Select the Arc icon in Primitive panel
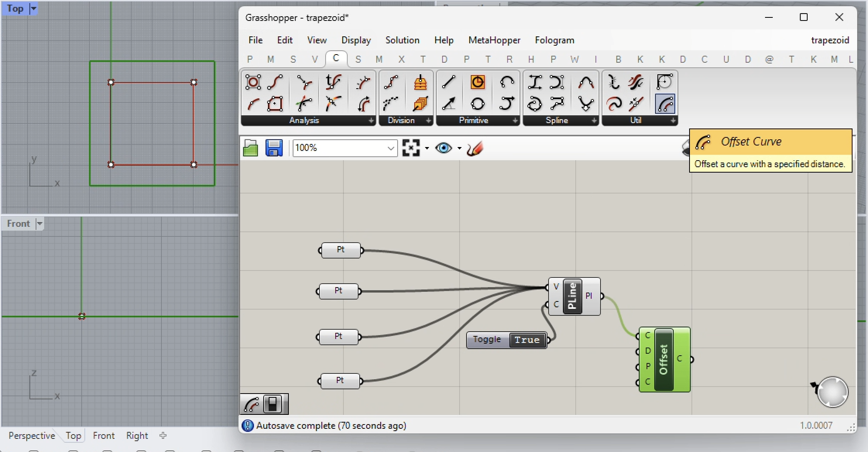The width and height of the screenshot is (868, 452). [507, 82]
